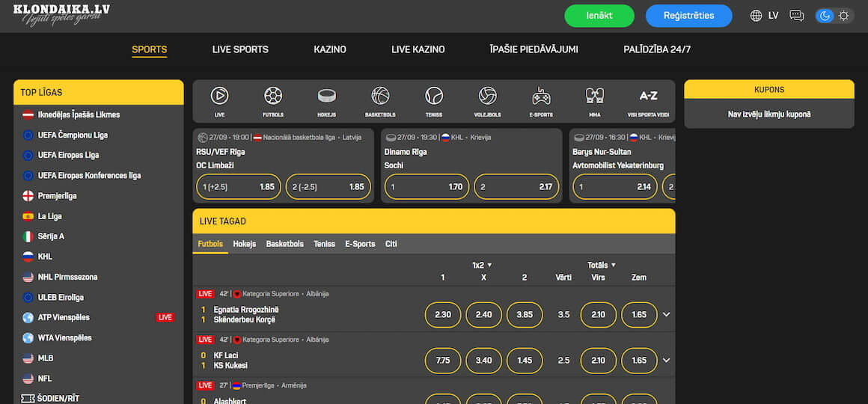The width and height of the screenshot is (868, 404).
Task: Switch to light mode sun icon
Action: 843,16
